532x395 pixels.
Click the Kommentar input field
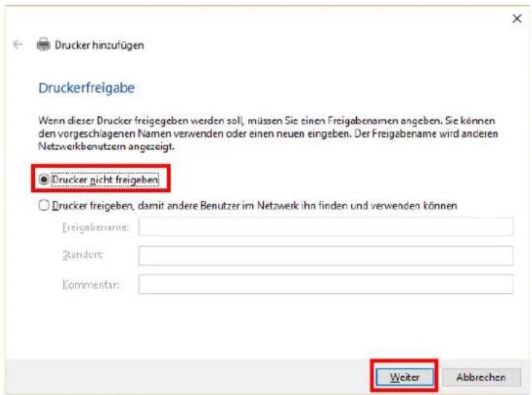pos(326,284)
